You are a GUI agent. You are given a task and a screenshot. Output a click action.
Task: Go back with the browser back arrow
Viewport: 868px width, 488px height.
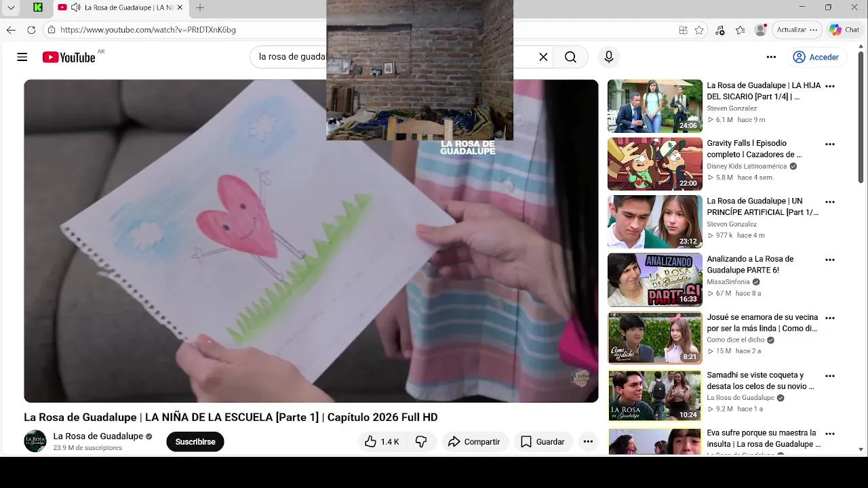11,30
